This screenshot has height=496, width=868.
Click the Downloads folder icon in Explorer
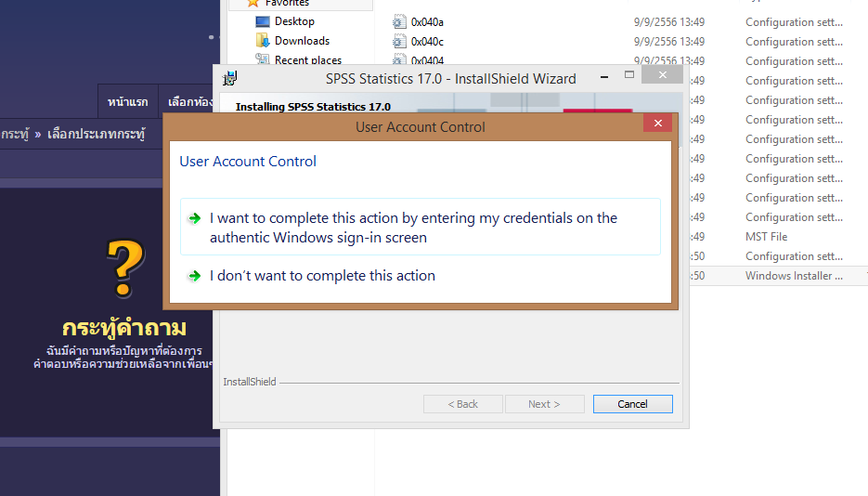pyautogui.click(x=263, y=41)
